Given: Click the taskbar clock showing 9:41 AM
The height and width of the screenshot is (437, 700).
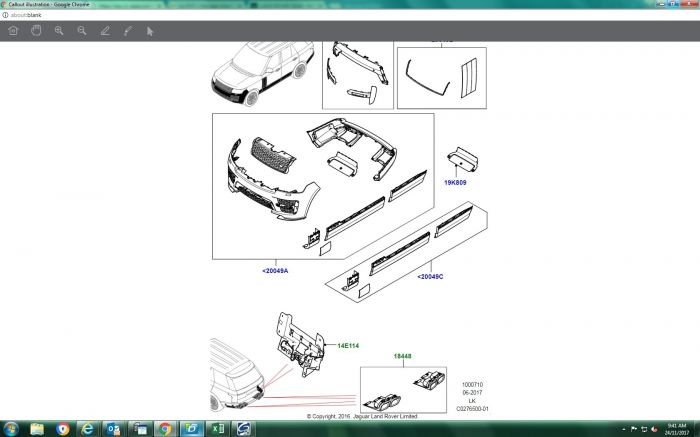Looking at the screenshot, I should [x=676, y=429].
